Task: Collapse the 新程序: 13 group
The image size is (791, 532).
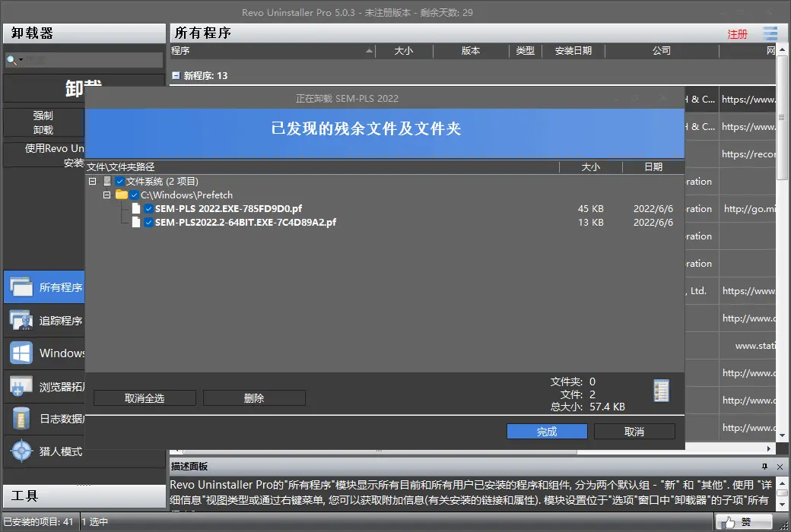Action: [176, 76]
